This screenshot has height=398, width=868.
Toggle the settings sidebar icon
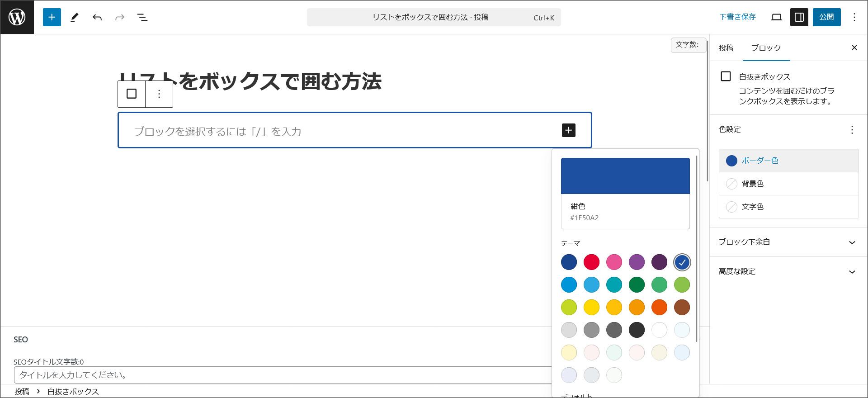click(x=799, y=17)
